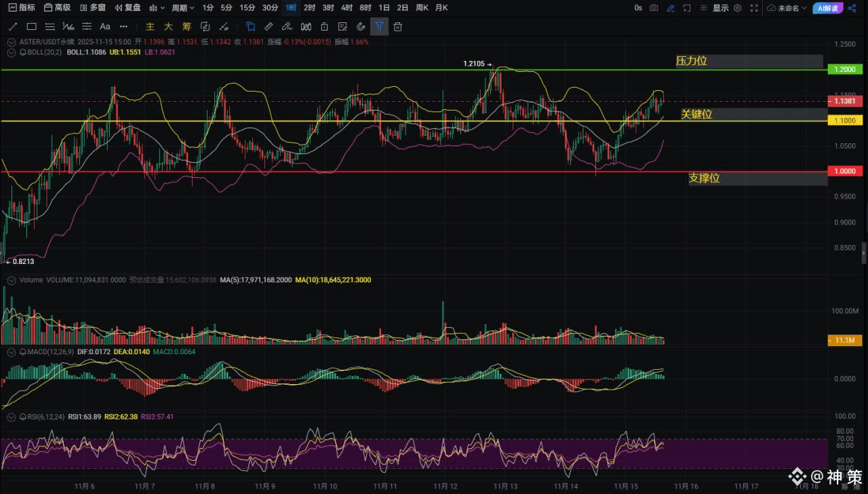Click the 压力位 resistance label on chart
This screenshot has width=868, height=494.
tap(692, 61)
